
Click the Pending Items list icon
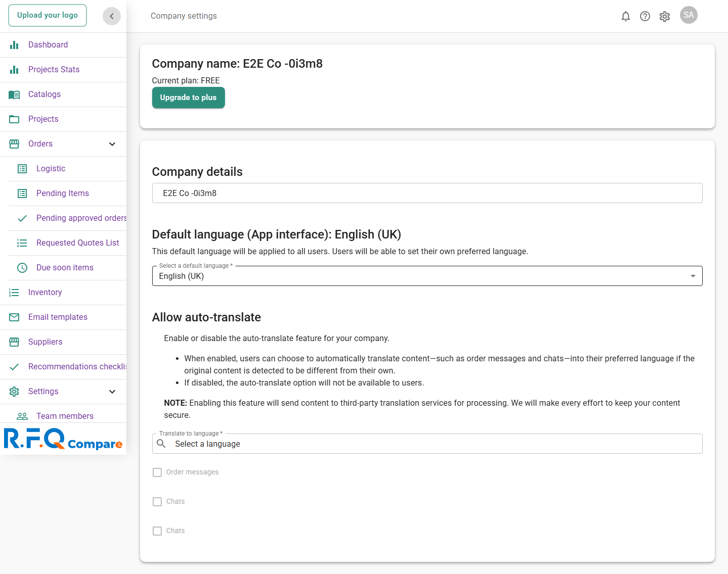click(x=22, y=194)
